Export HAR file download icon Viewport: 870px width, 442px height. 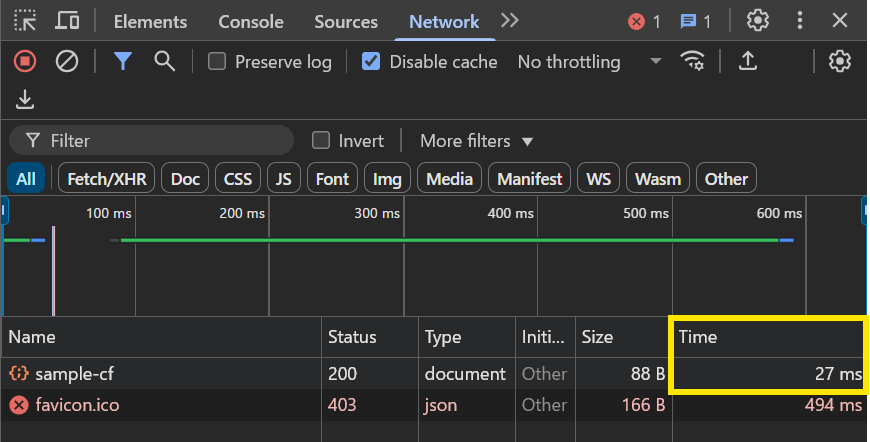pos(25,100)
